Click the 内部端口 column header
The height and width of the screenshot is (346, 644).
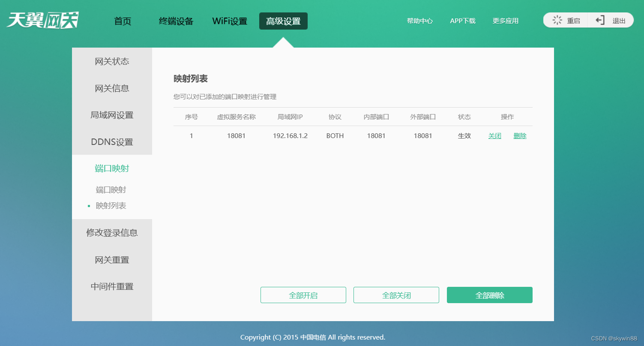click(x=376, y=117)
